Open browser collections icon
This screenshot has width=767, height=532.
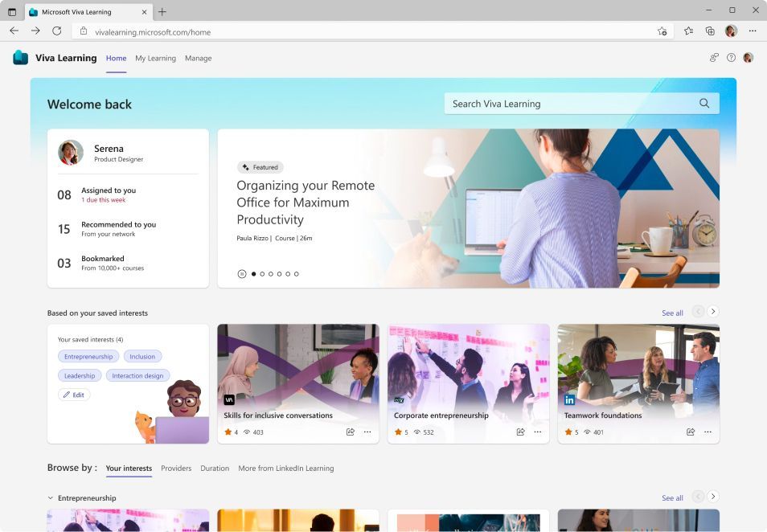pyautogui.click(x=710, y=31)
